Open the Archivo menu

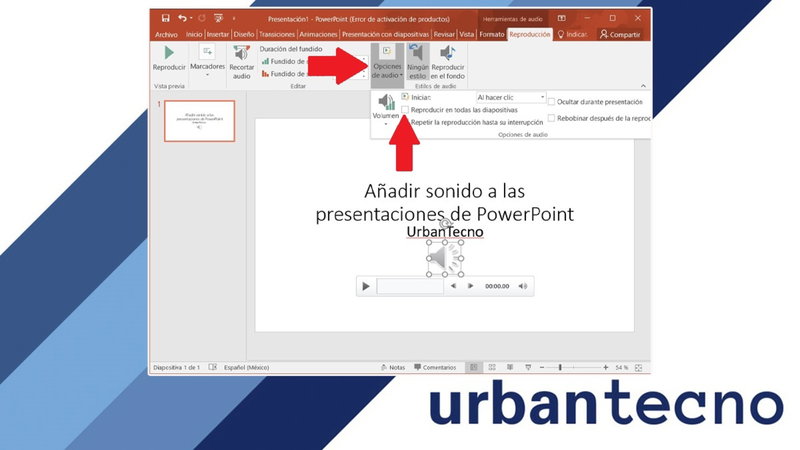[166, 35]
